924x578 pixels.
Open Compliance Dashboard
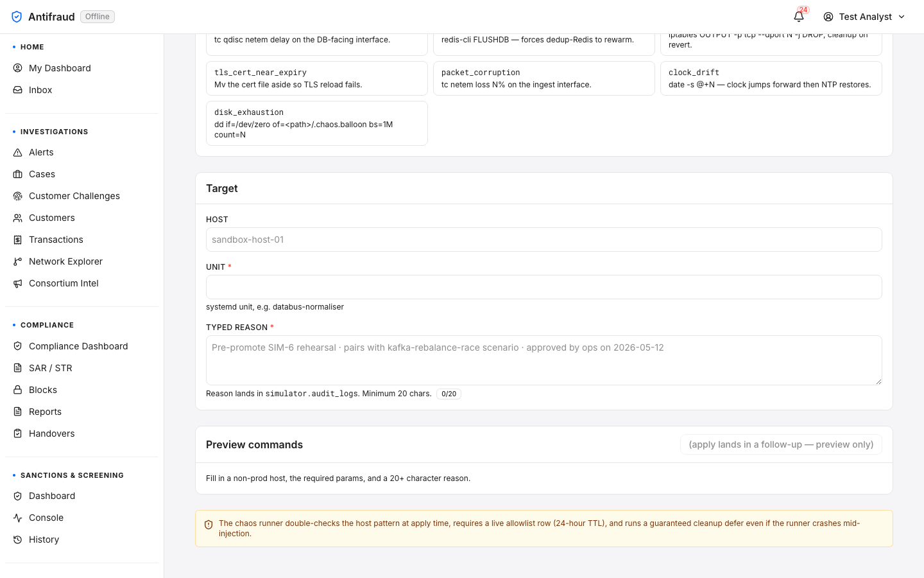click(78, 346)
